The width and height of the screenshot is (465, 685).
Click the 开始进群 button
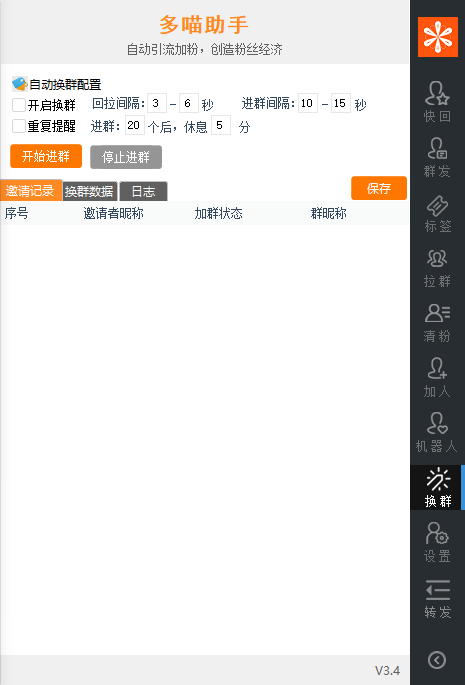point(46,156)
